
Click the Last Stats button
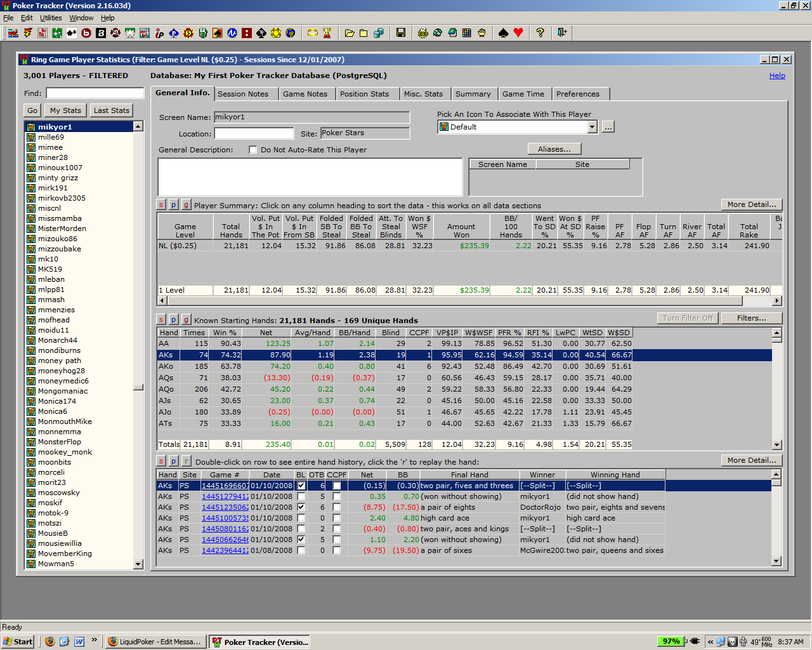click(112, 110)
